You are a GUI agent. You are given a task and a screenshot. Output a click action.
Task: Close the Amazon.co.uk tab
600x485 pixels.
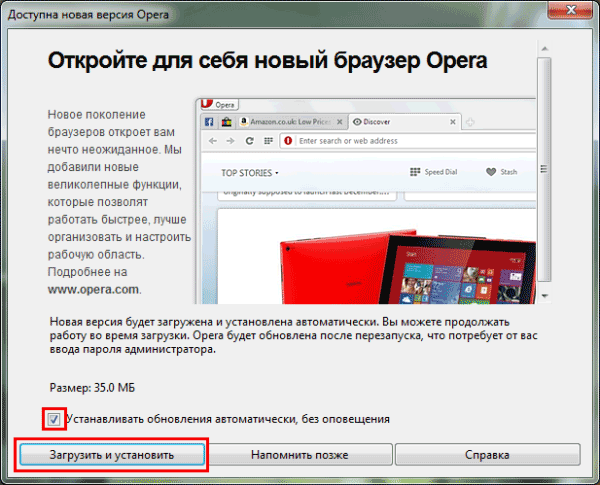(x=339, y=122)
